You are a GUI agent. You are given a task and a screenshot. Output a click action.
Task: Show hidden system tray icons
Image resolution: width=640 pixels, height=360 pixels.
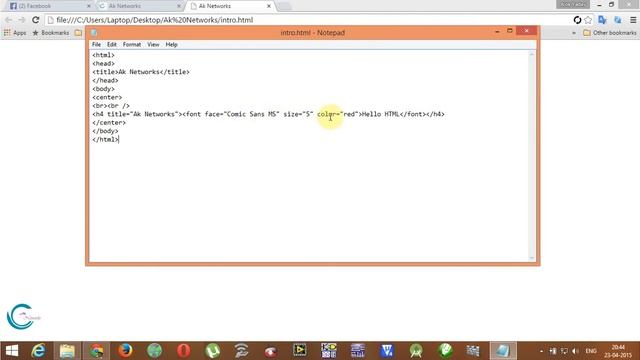[x=541, y=351]
